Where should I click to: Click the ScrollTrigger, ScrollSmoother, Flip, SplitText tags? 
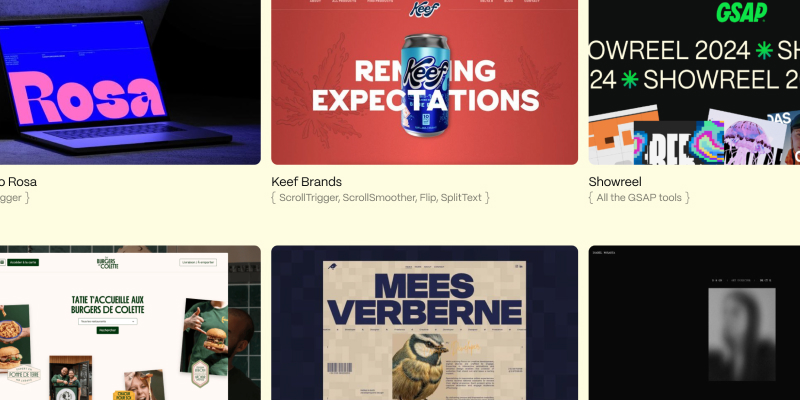[380, 197]
